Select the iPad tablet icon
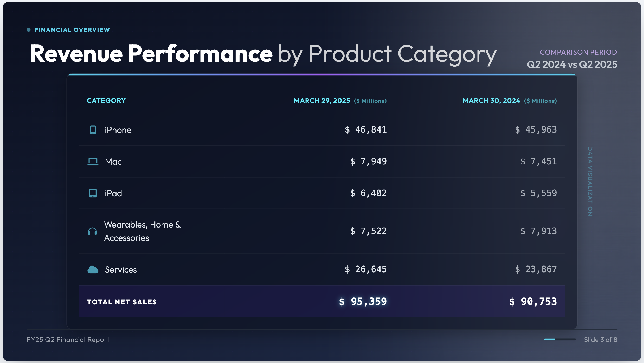 click(x=93, y=193)
